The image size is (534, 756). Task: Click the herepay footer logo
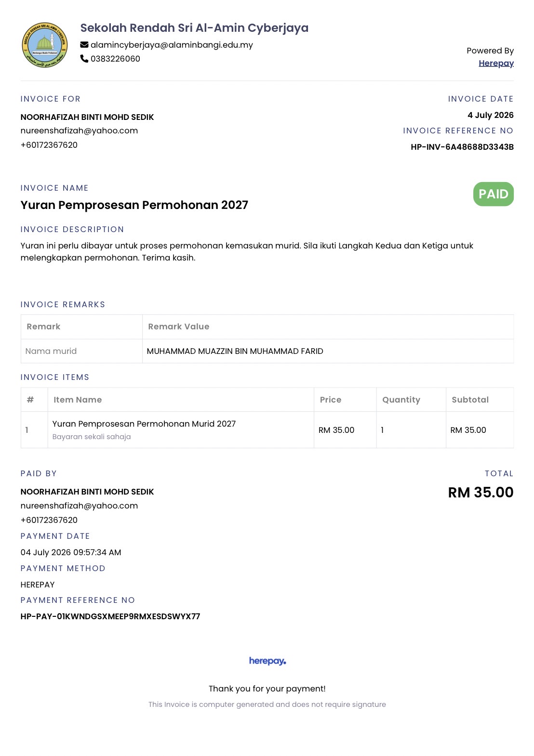coord(267,661)
